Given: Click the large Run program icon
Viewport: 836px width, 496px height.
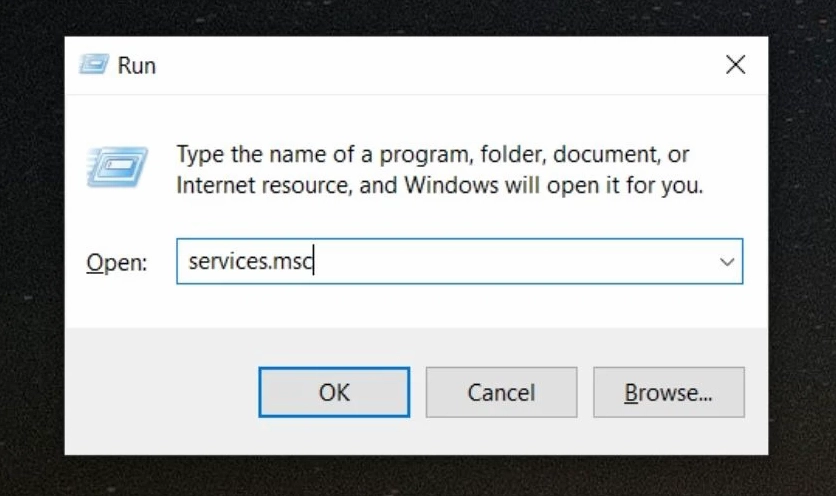Looking at the screenshot, I should pyautogui.click(x=117, y=166).
